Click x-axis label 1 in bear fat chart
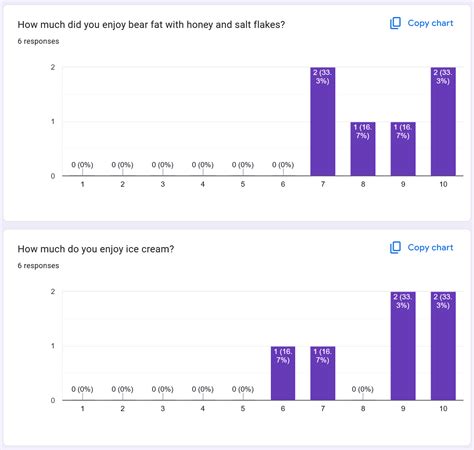The width and height of the screenshot is (474, 450). coord(82,184)
